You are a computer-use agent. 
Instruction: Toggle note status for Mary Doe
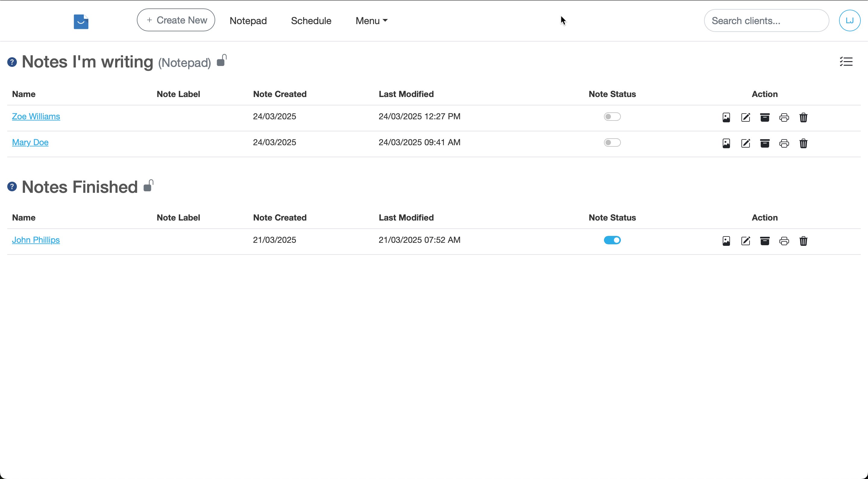612,142
